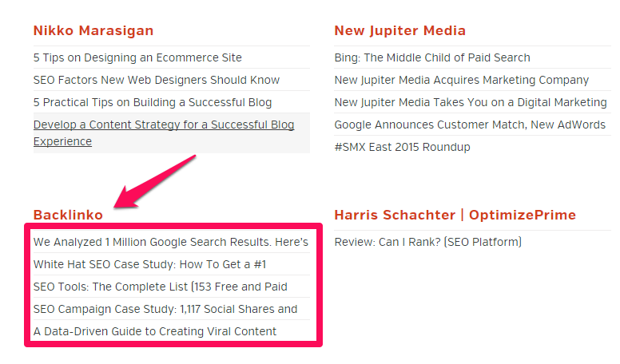Image resolution: width=620 pixels, height=364 pixels.
Task: Open '5 Tips on Designing an Ecommerce Site'
Action: [137, 57]
